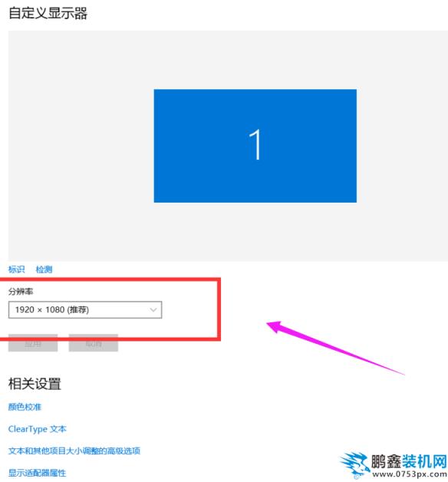
Task: Open the 颜色校准 link
Action: tap(25, 407)
